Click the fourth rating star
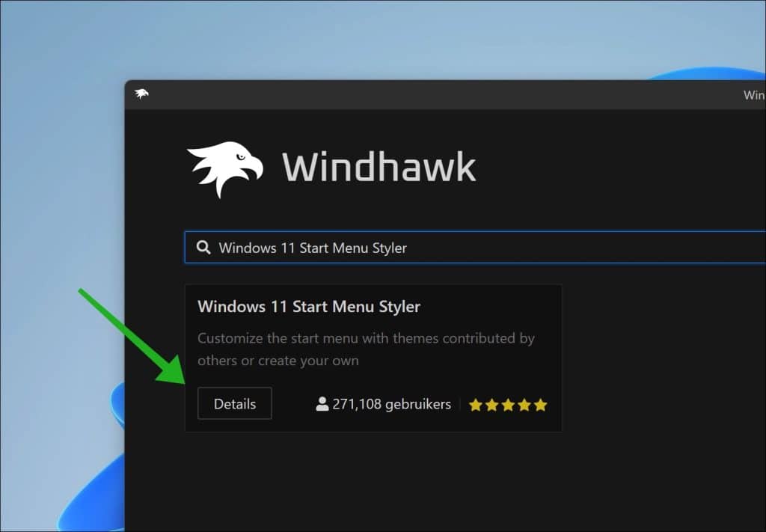766x532 pixels. [x=524, y=406]
